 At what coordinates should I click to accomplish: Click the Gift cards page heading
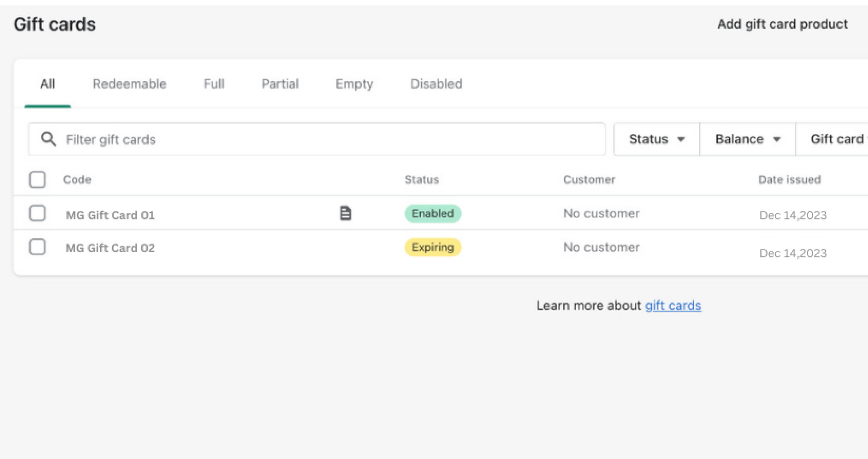55,24
